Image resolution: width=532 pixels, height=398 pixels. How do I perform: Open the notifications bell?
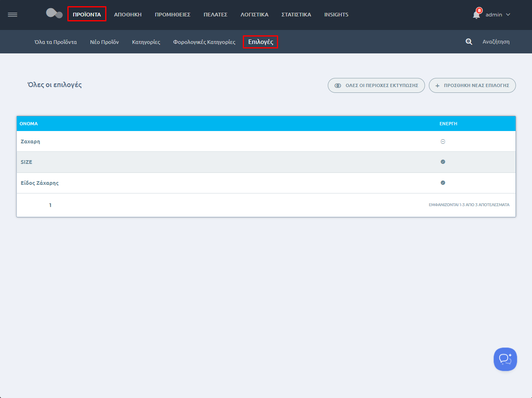[477, 14]
